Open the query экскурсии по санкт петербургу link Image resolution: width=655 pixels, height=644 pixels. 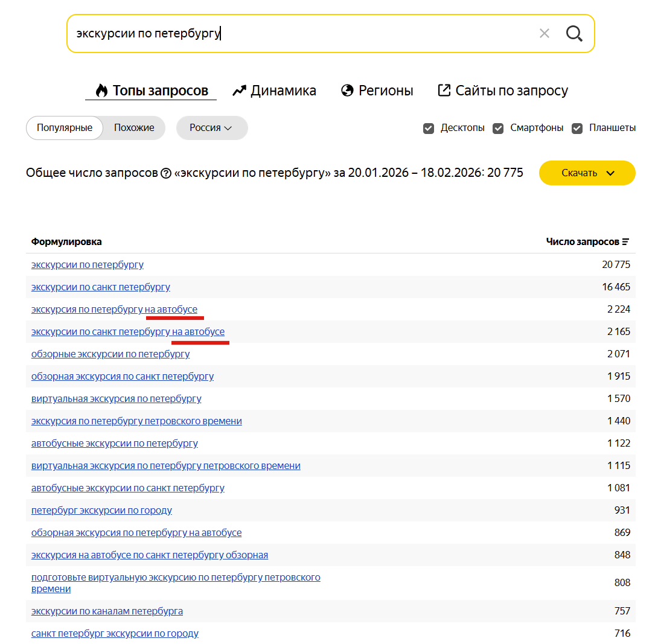click(x=101, y=287)
